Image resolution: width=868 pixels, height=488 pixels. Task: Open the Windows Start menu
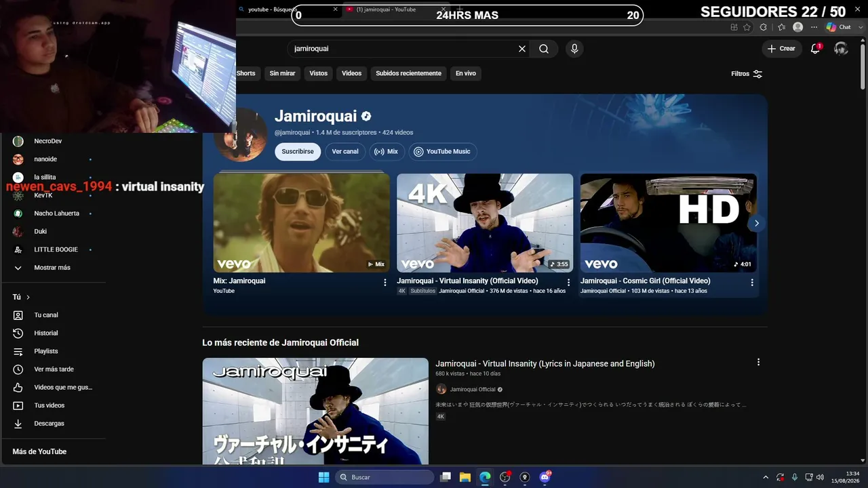tap(323, 477)
